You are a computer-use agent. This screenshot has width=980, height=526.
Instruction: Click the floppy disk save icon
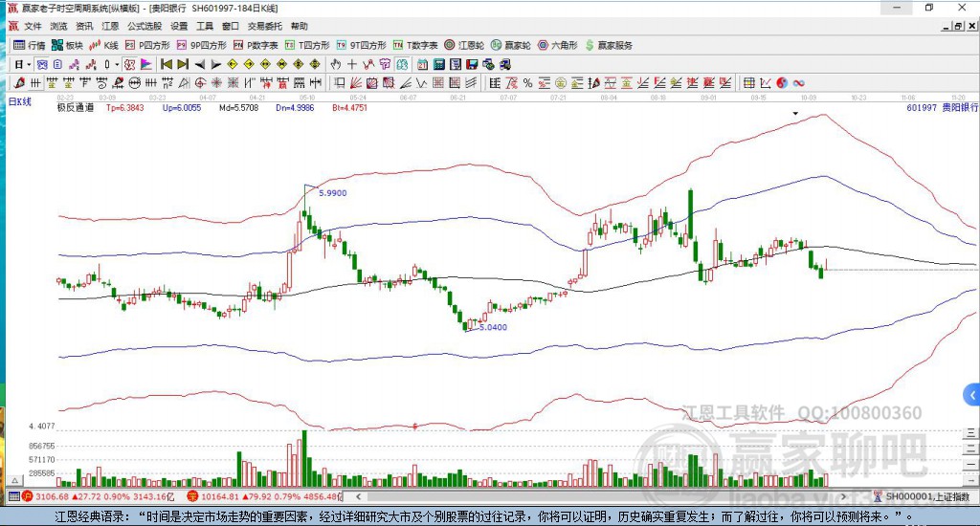click(x=472, y=64)
